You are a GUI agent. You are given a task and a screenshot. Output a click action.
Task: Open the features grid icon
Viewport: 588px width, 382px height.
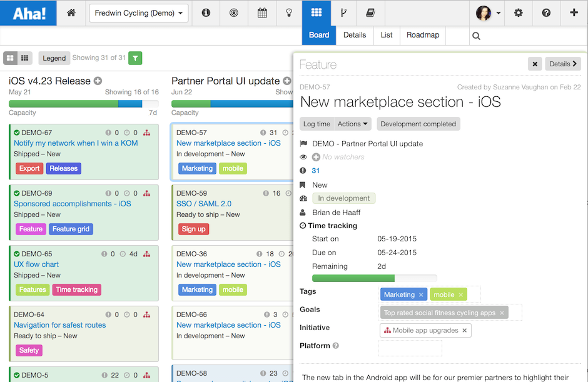pos(316,13)
